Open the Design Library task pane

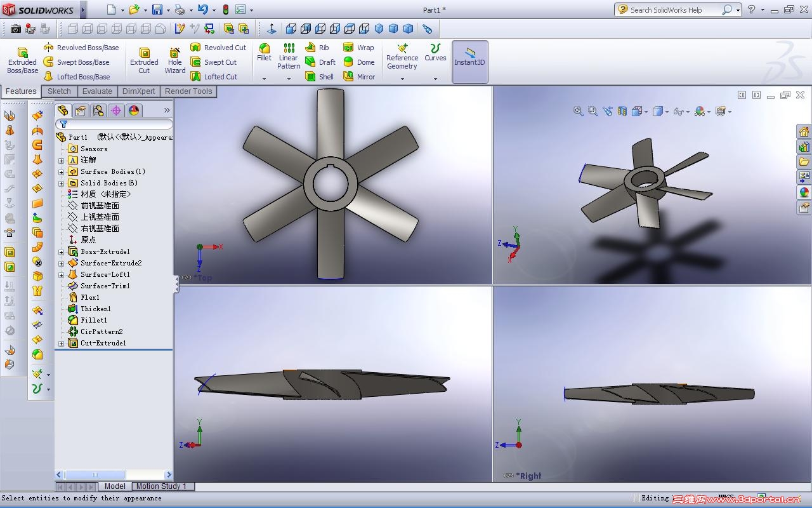tap(804, 147)
